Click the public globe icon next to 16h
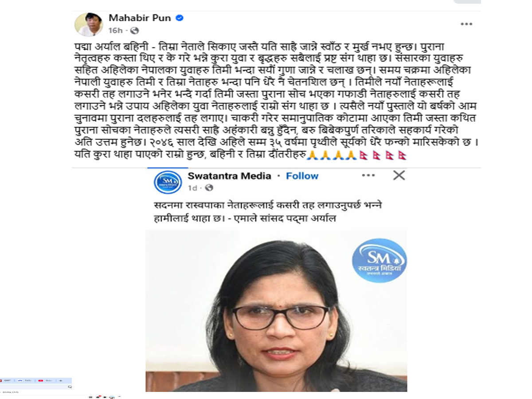532x399 pixels. click(x=135, y=31)
